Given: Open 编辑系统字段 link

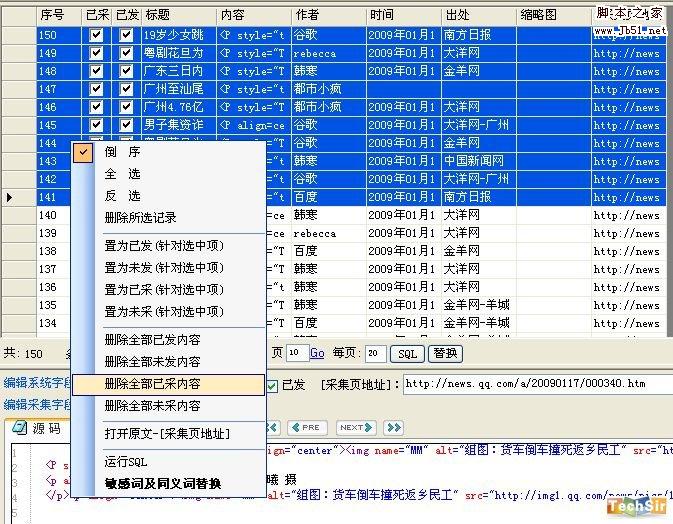Looking at the screenshot, I should 37,382.
